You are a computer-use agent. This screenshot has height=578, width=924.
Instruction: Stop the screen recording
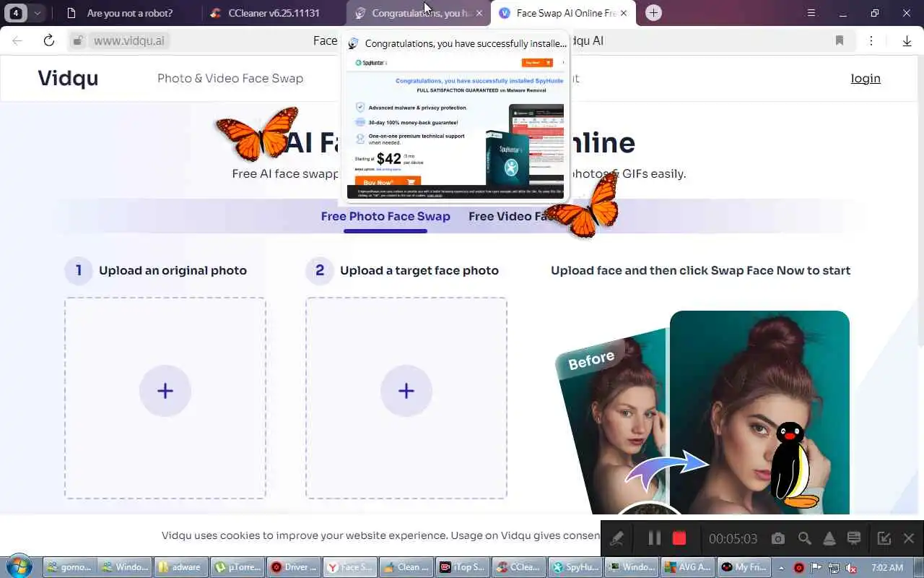tap(679, 538)
